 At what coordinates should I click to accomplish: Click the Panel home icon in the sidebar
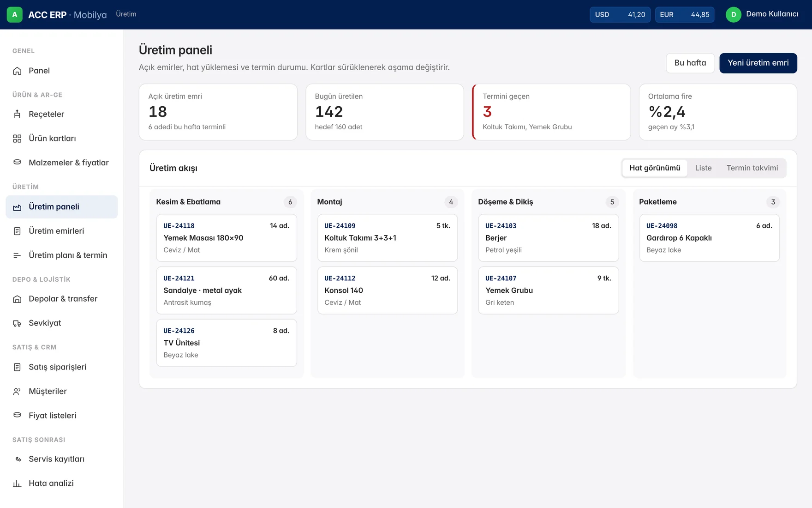(x=17, y=71)
